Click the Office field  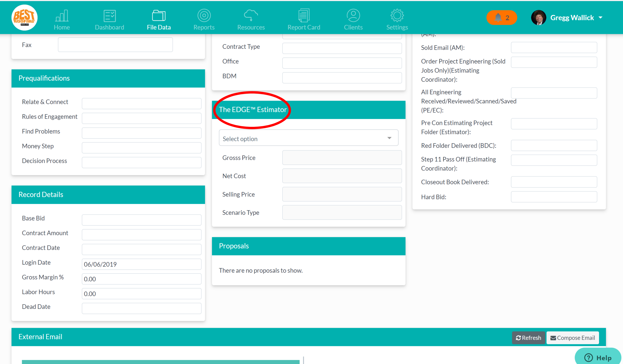[x=342, y=63]
